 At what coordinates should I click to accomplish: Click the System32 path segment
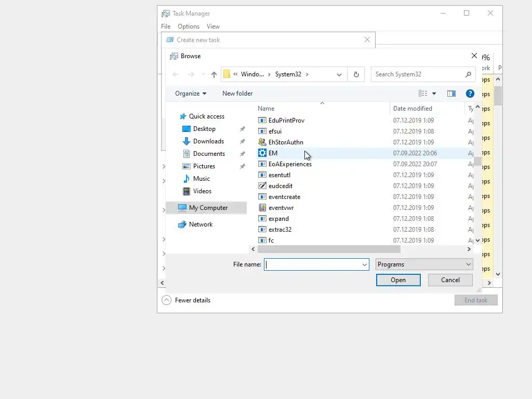pos(288,74)
